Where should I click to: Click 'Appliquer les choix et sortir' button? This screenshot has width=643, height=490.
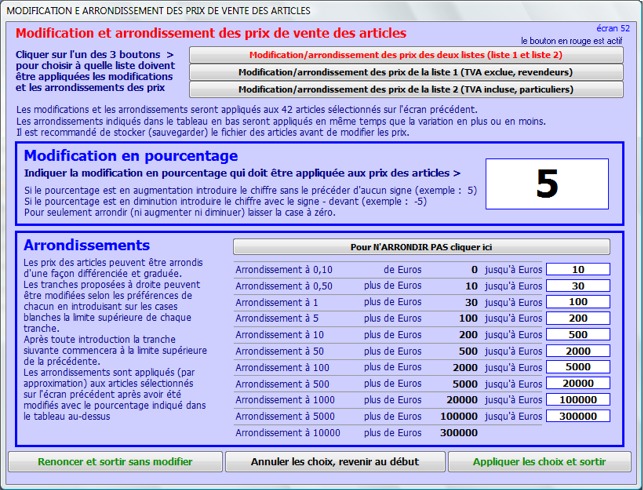[540, 462]
